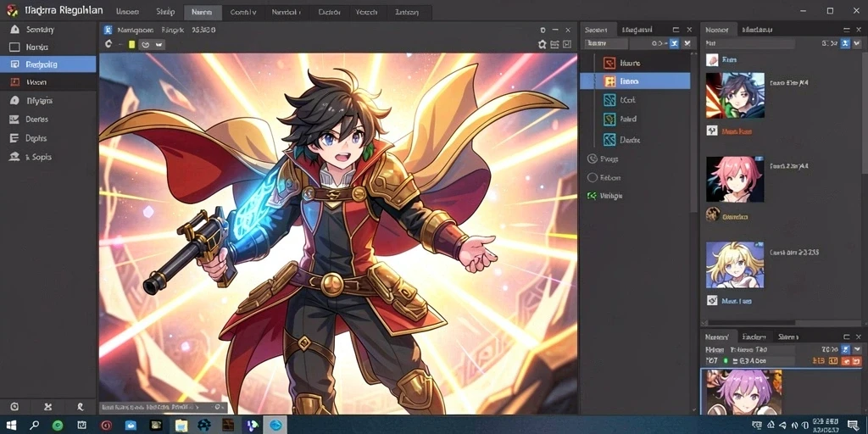Select the empty circle radio option in middle panel
Image resolution: width=868 pixels, height=434 pixels.
(592, 178)
